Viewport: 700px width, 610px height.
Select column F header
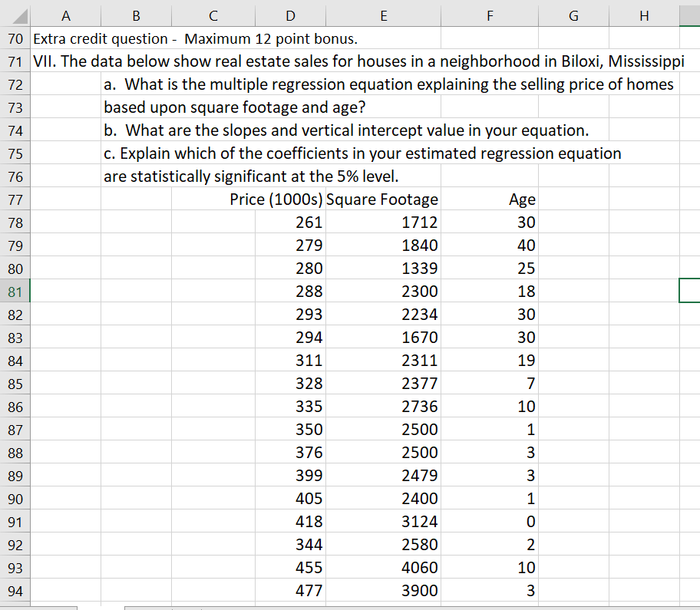[490, 16]
